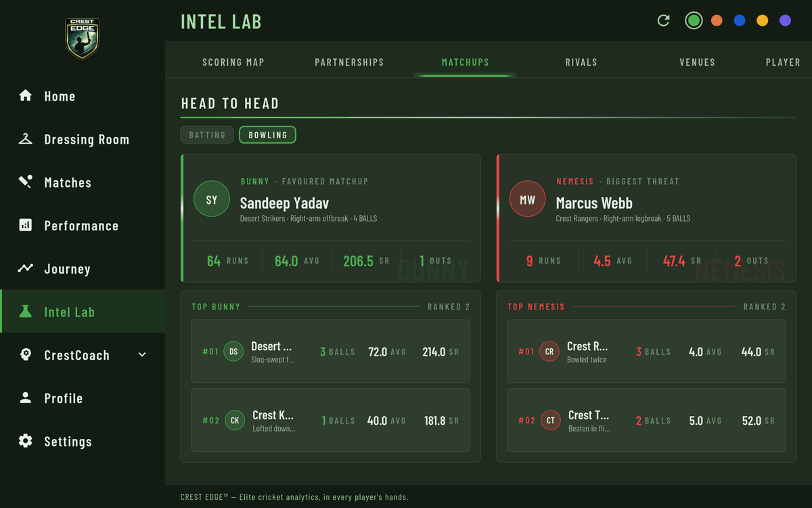Click the CR avatar badge
Image resolution: width=812 pixels, height=508 pixels.
click(549, 352)
